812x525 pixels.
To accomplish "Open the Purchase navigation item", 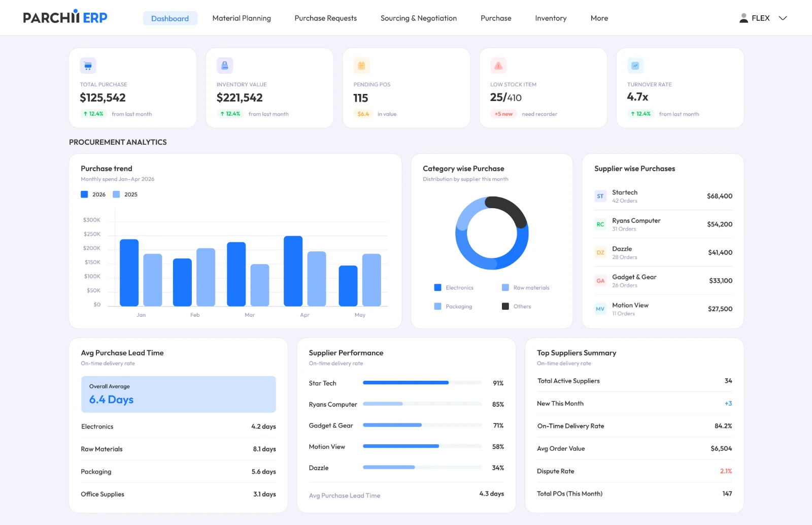I will [x=496, y=18].
